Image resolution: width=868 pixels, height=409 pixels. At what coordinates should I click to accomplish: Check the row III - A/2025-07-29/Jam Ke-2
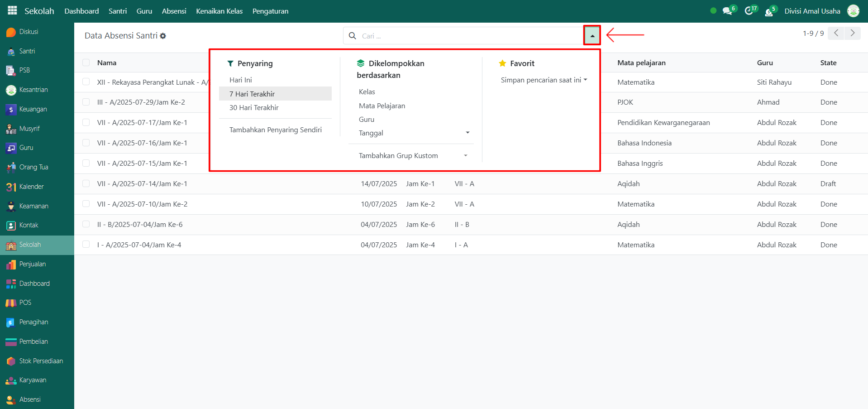coord(86,102)
